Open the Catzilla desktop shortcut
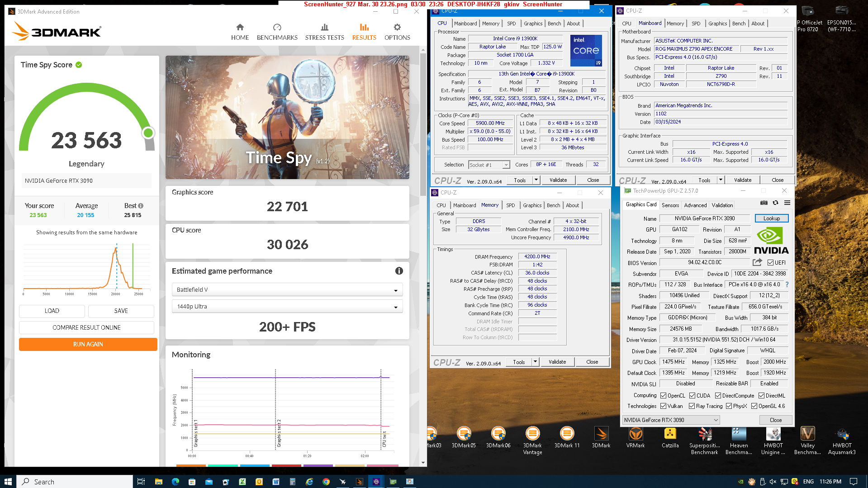This screenshot has width=868, height=488. [x=670, y=438]
